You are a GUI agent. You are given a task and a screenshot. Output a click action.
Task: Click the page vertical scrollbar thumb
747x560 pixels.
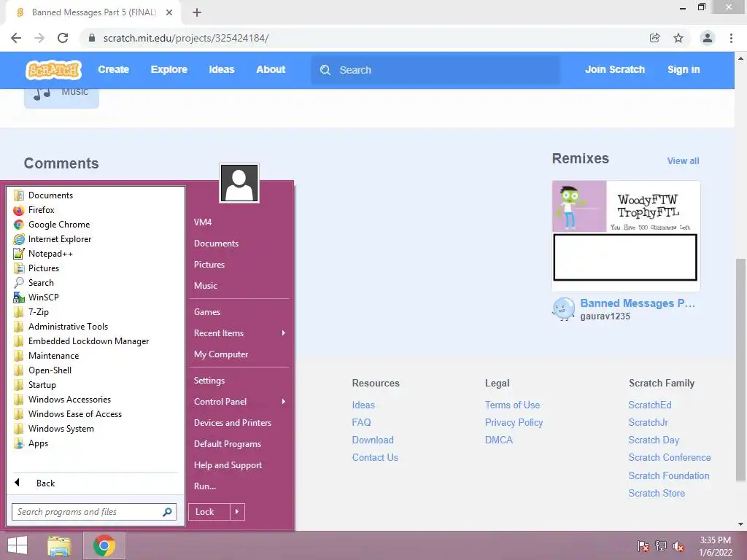click(x=740, y=370)
